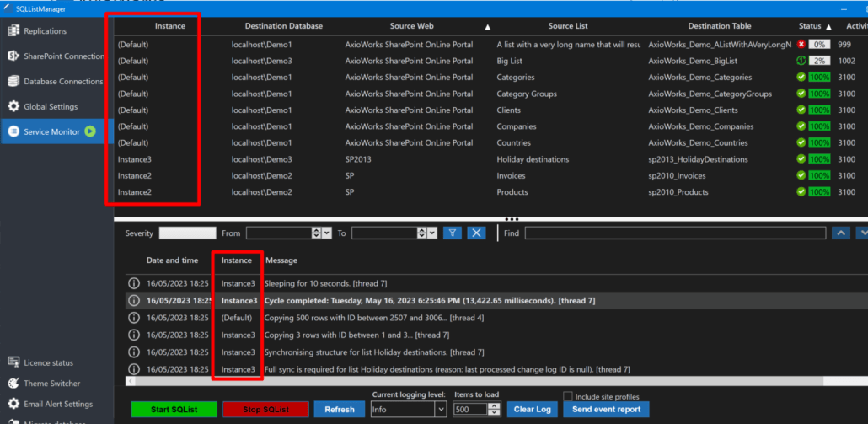Click the splitter grip dots between panels
The width and height of the screenshot is (868, 424).
coord(512,220)
